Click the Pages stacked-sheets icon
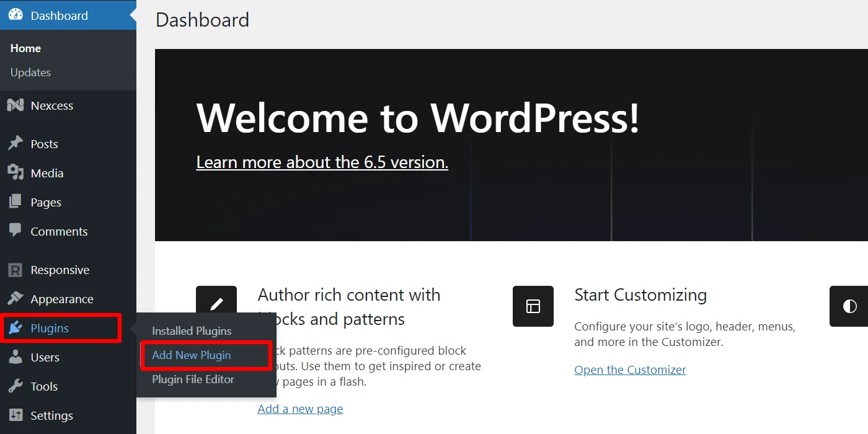The height and width of the screenshot is (434, 868). (15, 201)
